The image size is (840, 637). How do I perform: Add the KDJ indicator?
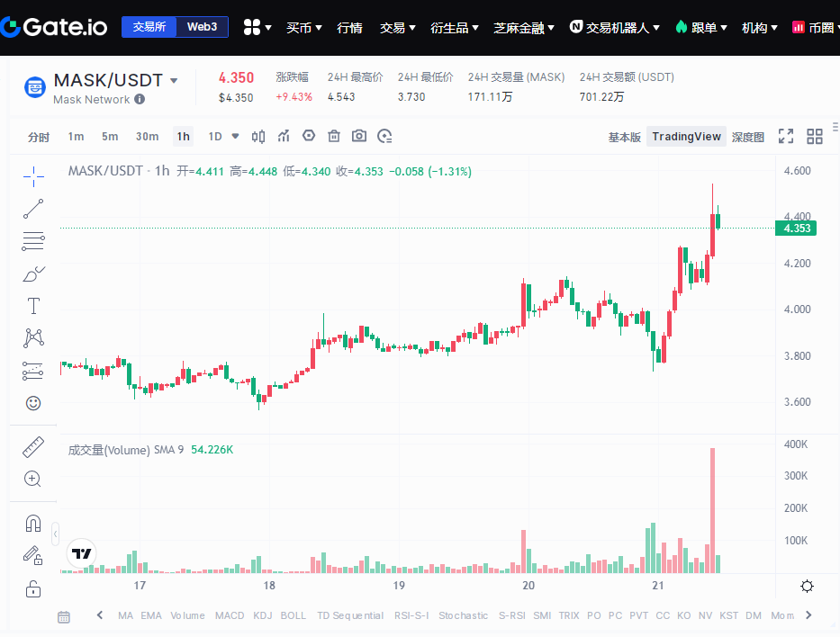pos(263,615)
